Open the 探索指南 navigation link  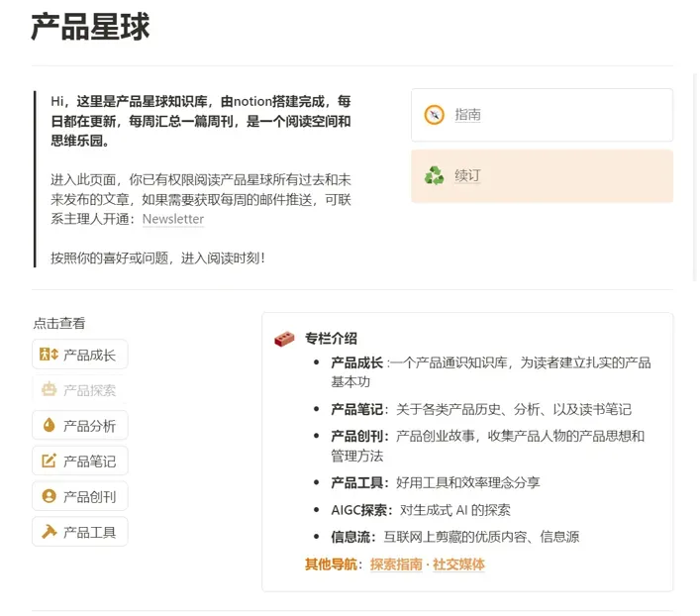(396, 565)
